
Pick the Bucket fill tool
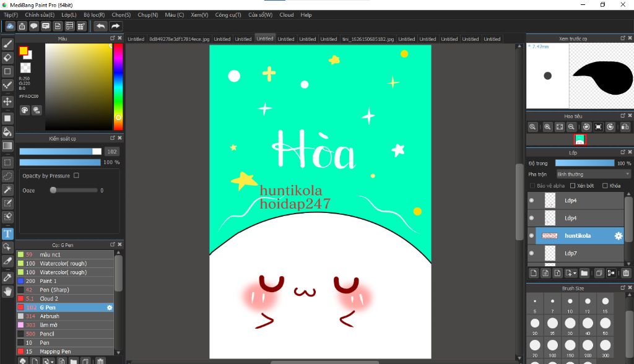click(7, 132)
